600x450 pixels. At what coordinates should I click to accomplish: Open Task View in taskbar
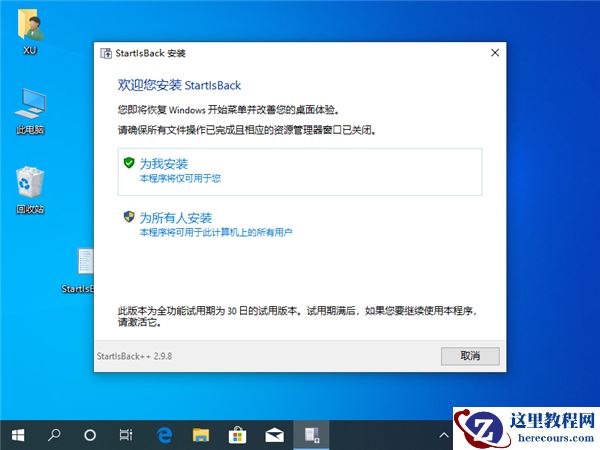coord(126,435)
